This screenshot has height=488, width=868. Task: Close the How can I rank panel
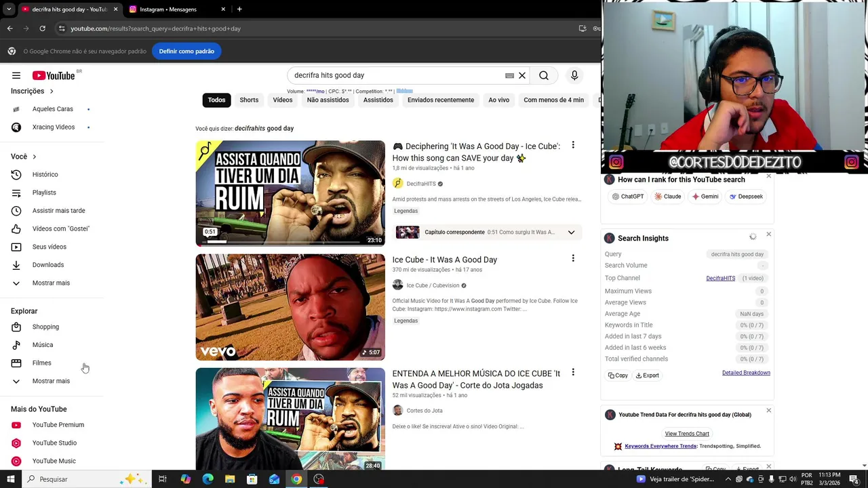point(768,176)
